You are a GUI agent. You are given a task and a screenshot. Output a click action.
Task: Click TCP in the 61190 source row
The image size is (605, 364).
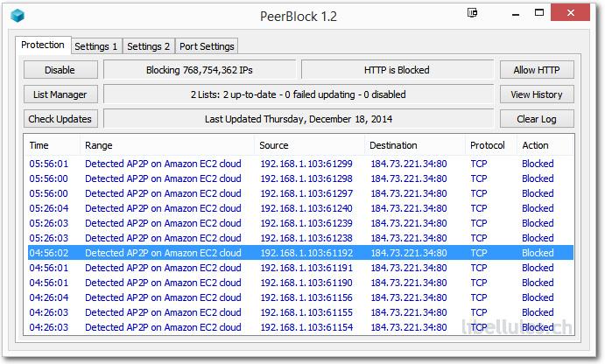[x=479, y=283]
